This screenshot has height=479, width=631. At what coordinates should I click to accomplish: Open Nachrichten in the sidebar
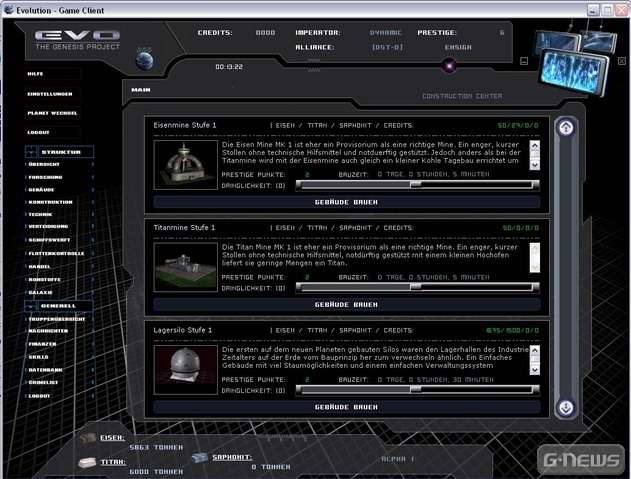[48, 331]
